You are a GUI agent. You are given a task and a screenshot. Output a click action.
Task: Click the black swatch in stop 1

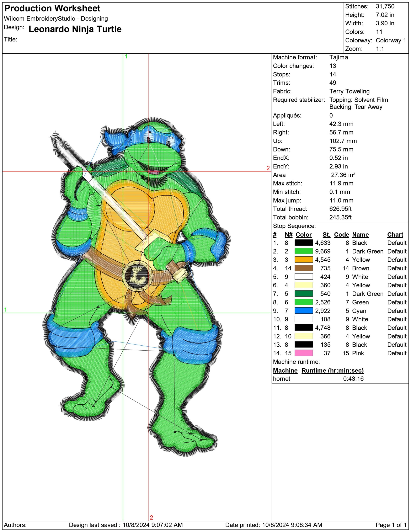[x=304, y=243]
